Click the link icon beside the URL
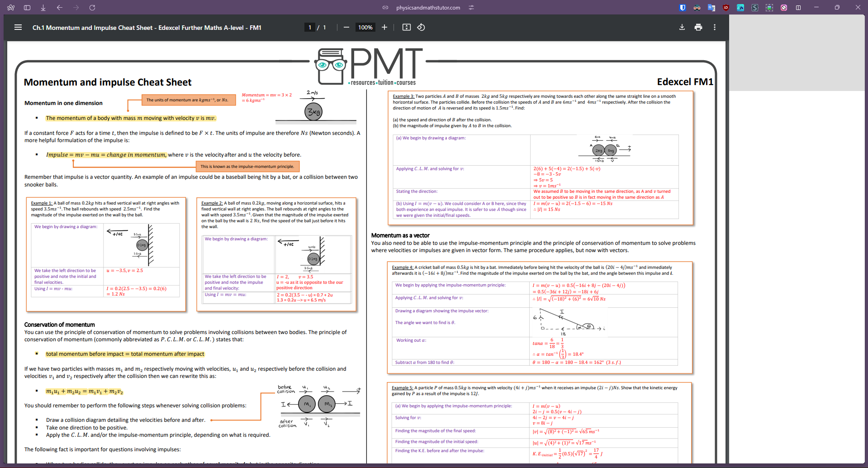Image resolution: width=868 pixels, height=468 pixels. (385, 8)
